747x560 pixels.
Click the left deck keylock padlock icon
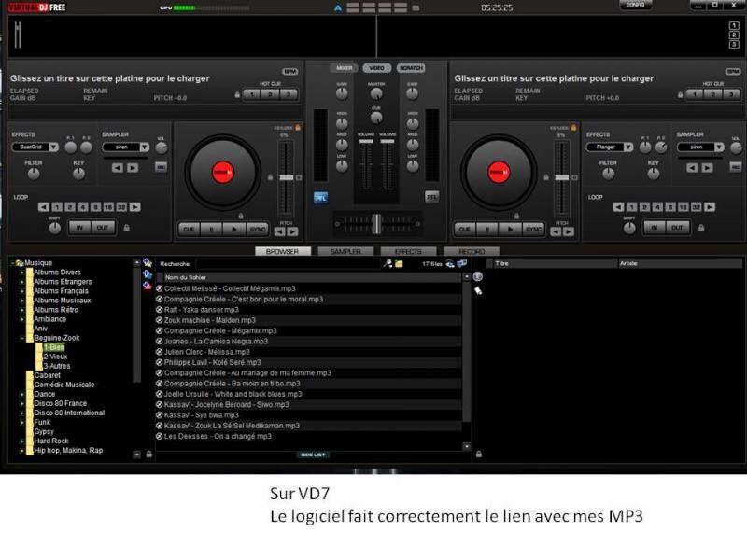point(298,128)
